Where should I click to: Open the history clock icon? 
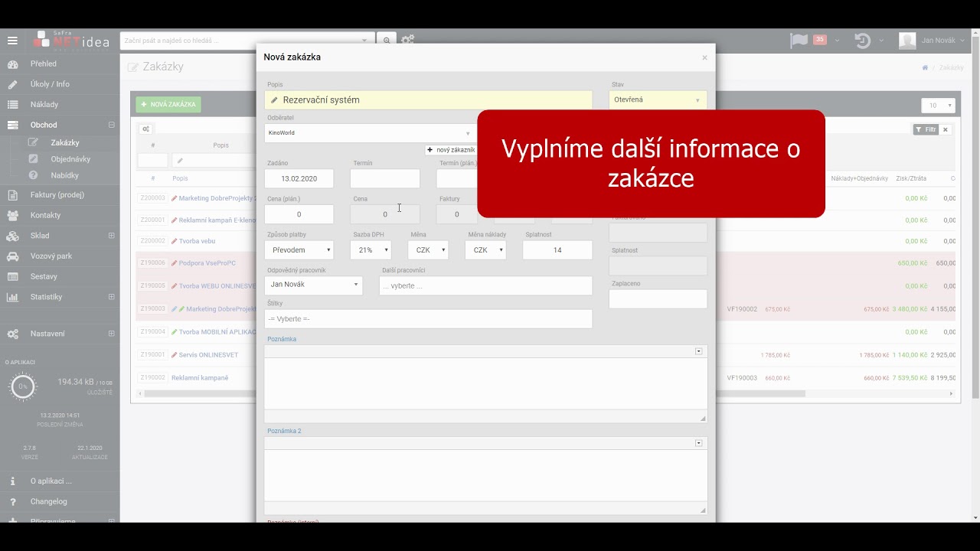(x=863, y=41)
